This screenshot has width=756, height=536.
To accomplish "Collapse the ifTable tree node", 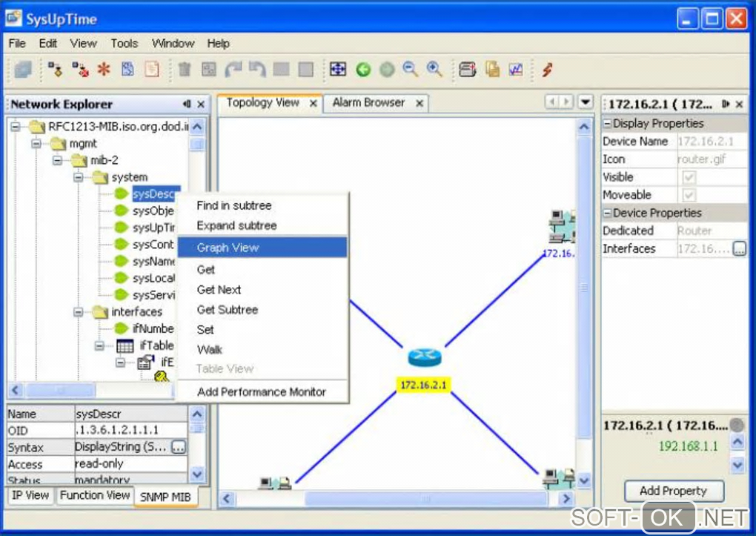I will [x=99, y=346].
